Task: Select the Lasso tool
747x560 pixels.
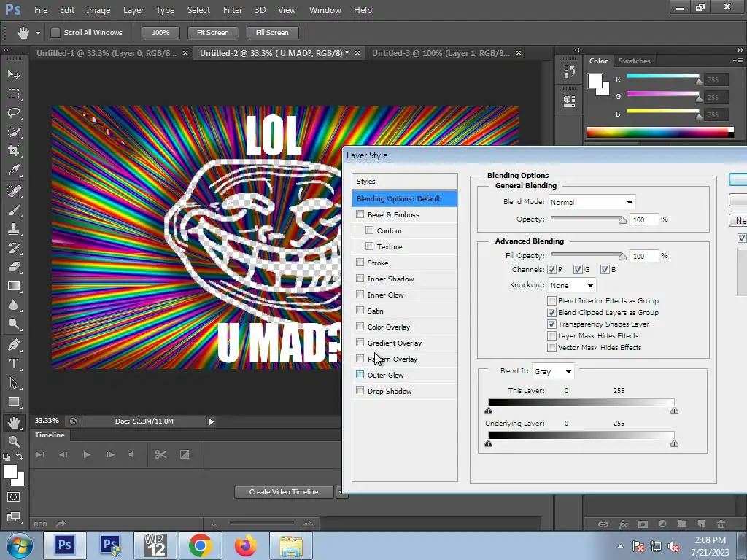Action: point(14,113)
